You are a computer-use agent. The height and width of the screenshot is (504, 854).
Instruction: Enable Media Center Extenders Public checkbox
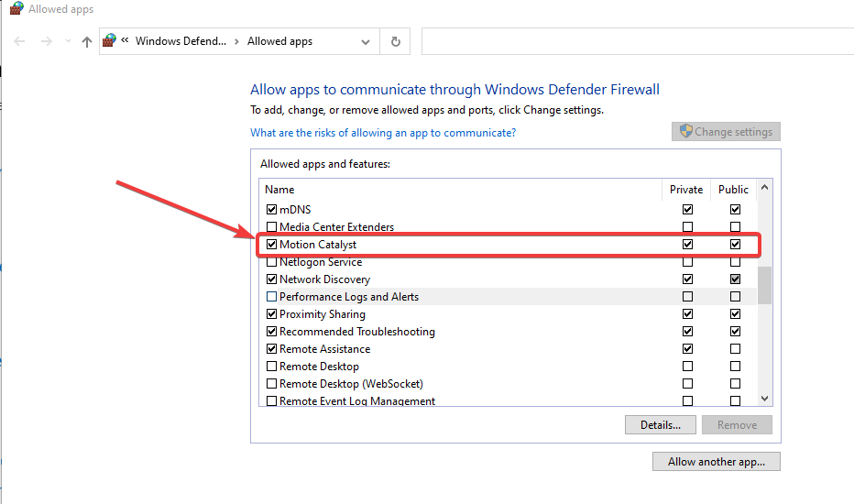point(735,226)
